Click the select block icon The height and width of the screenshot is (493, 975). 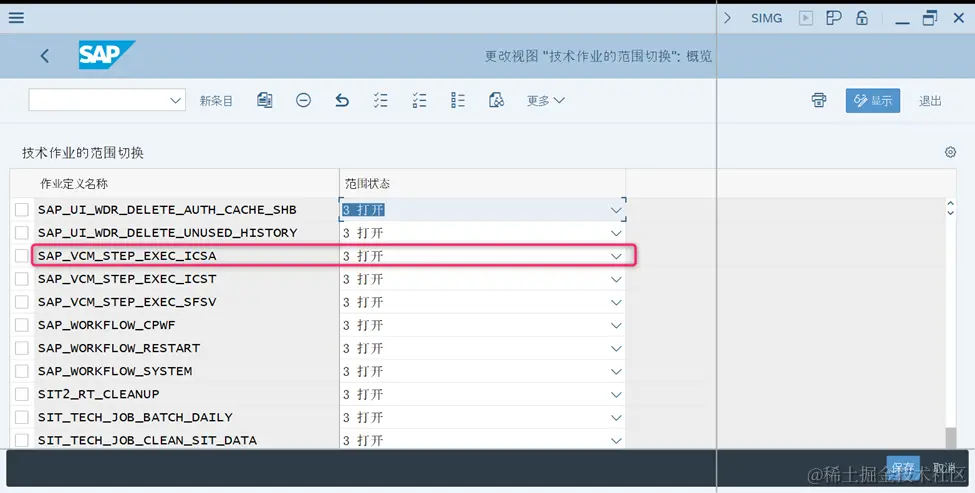point(419,100)
